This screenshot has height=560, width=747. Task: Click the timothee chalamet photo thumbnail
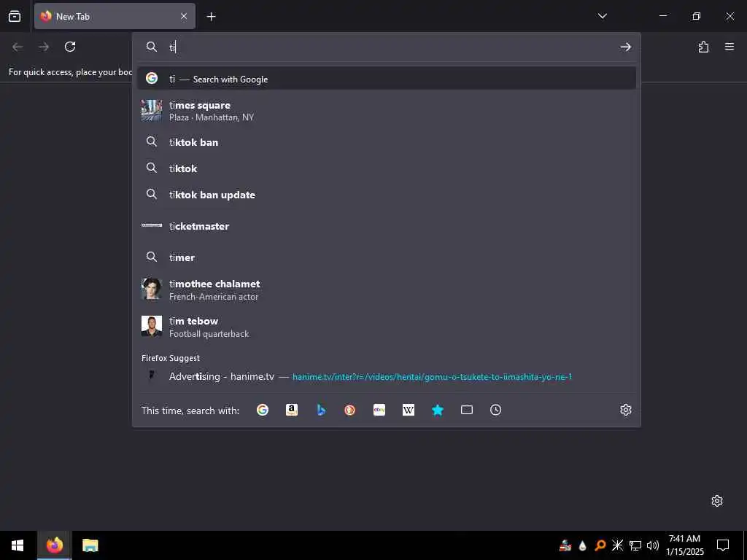pos(152,289)
